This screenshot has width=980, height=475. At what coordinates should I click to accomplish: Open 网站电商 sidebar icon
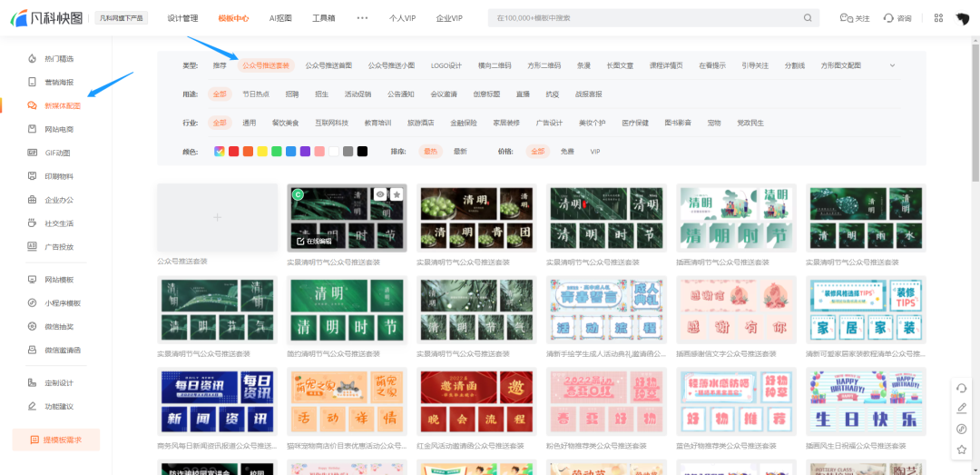(33, 129)
